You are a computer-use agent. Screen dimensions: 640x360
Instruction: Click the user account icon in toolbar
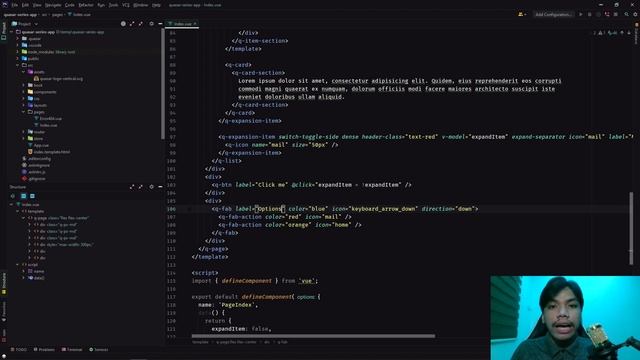pos(522,14)
